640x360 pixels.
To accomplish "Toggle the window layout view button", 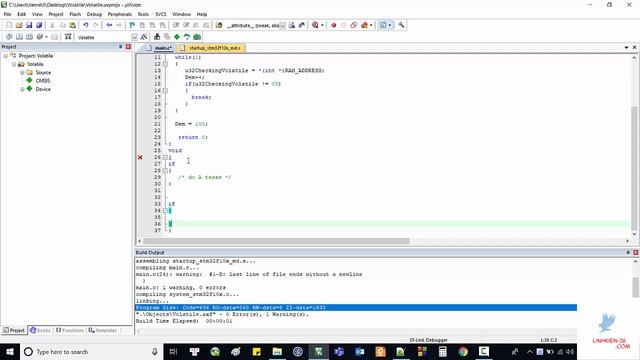I will pos(383,25).
